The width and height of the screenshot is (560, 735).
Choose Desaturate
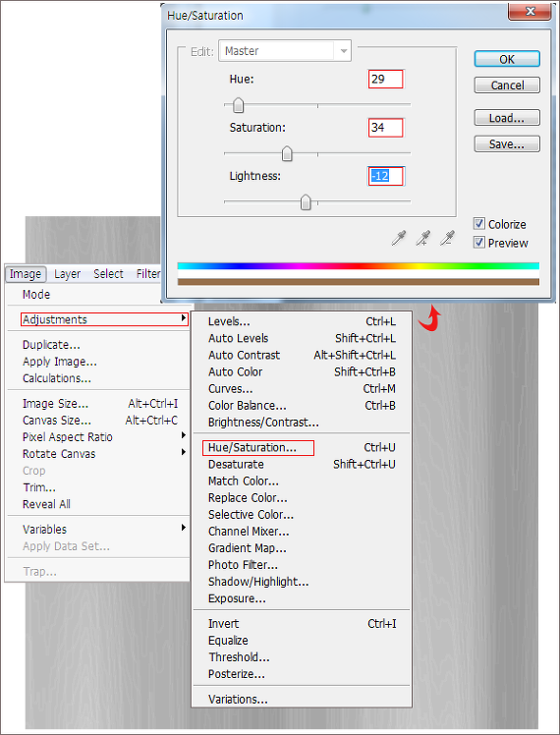pos(302,465)
